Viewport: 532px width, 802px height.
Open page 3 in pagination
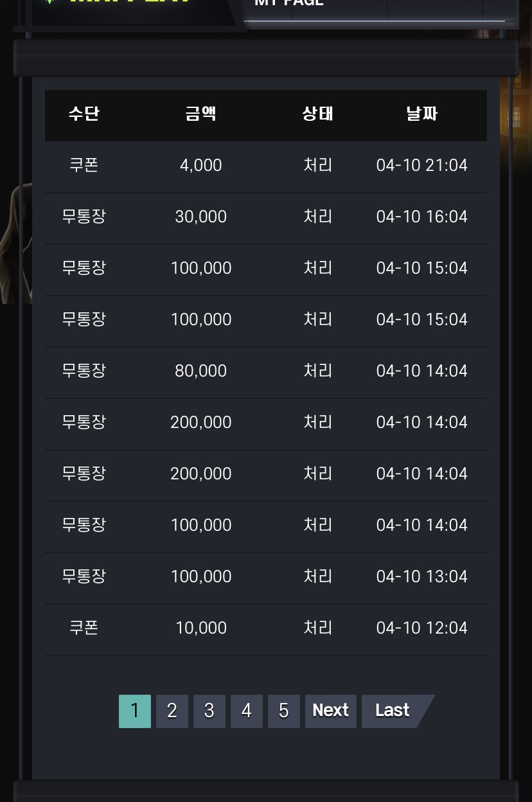point(209,711)
